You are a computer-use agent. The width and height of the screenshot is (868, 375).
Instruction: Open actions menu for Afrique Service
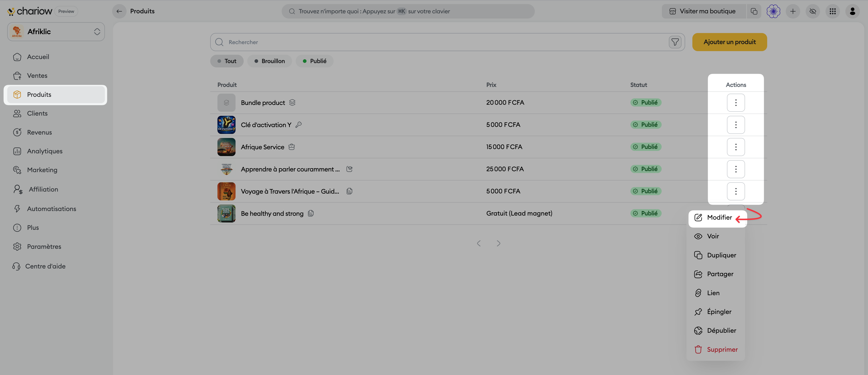[x=736, y=147]
